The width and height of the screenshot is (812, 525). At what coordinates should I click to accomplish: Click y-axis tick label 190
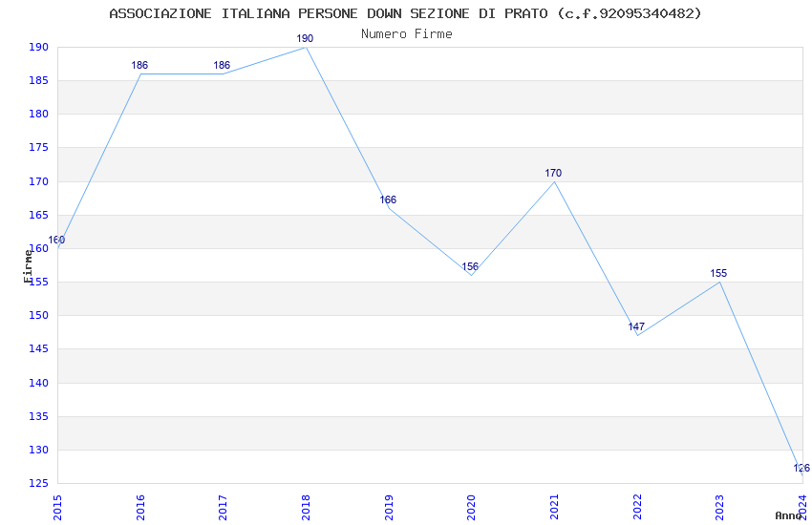tap(38, 47)
